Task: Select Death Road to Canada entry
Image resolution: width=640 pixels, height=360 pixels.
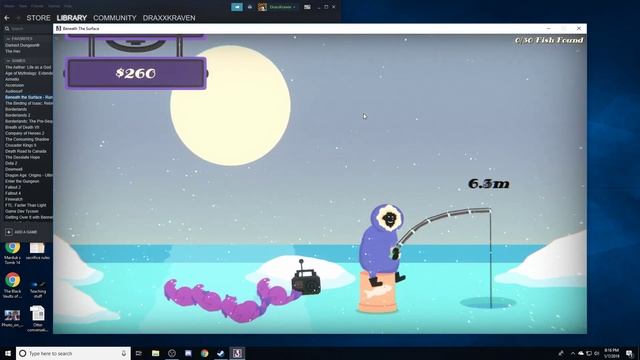Action: [26, 151]
